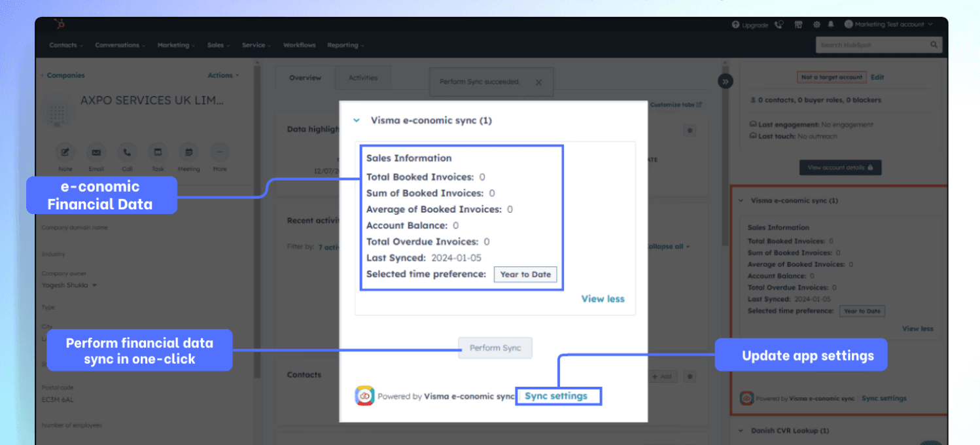Click View less in right sidebar card
This screenshot has width=980, height=445.
[x=918, y=329]
